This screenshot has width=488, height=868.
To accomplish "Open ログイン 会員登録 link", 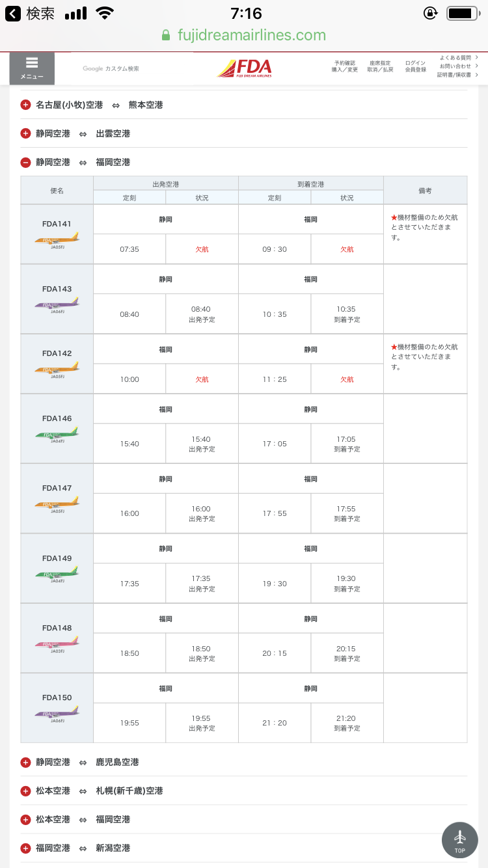I will pyautogui.click(x=415, y=66).
